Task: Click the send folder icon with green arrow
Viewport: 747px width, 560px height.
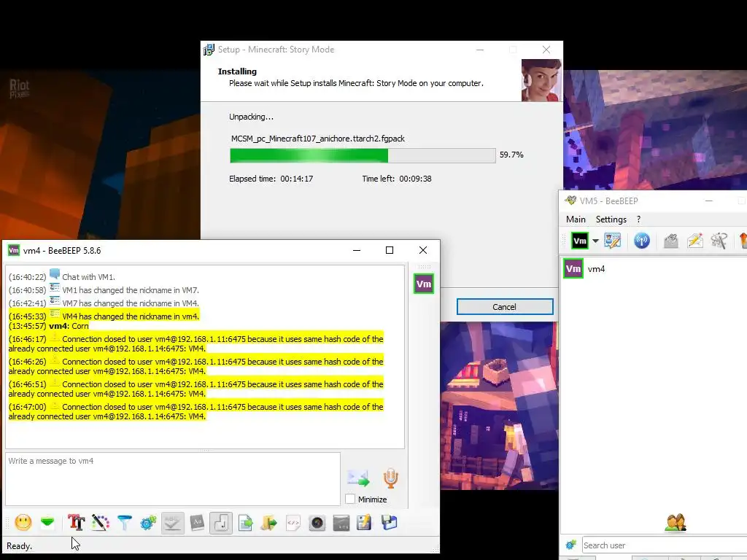Action: point(269,522)
